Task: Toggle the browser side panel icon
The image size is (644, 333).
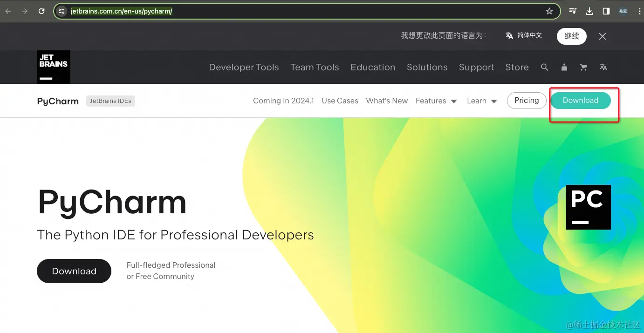Action: tap(606, 11)
